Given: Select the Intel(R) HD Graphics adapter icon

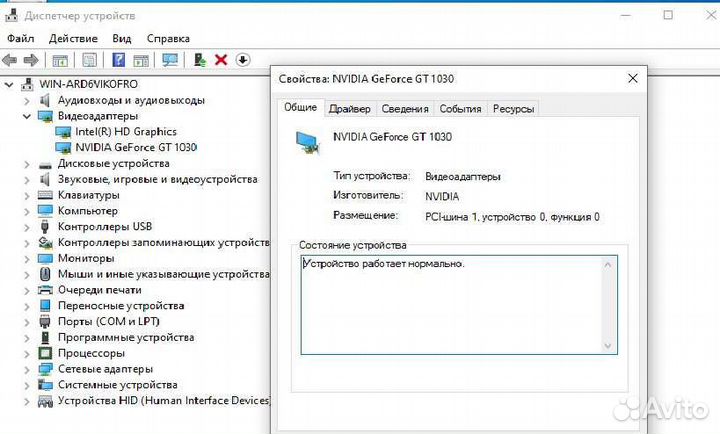Looking at the screenshot, I should (63, 132).
